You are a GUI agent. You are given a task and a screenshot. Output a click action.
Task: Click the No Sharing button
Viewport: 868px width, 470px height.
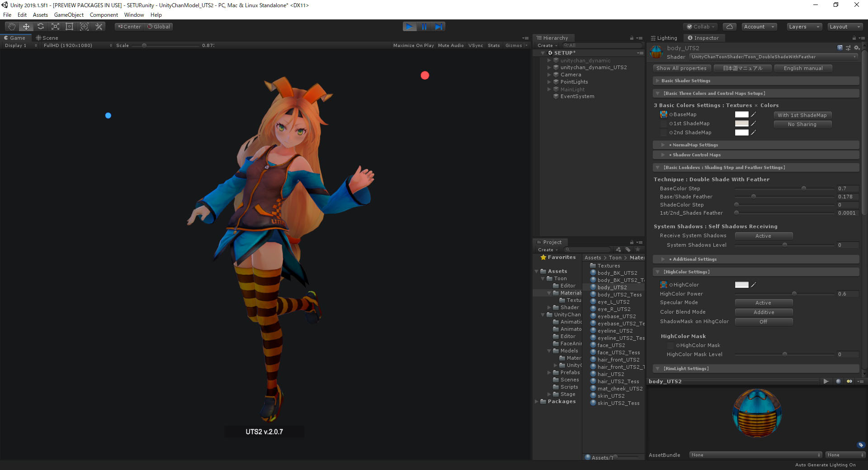coord(802,124)
